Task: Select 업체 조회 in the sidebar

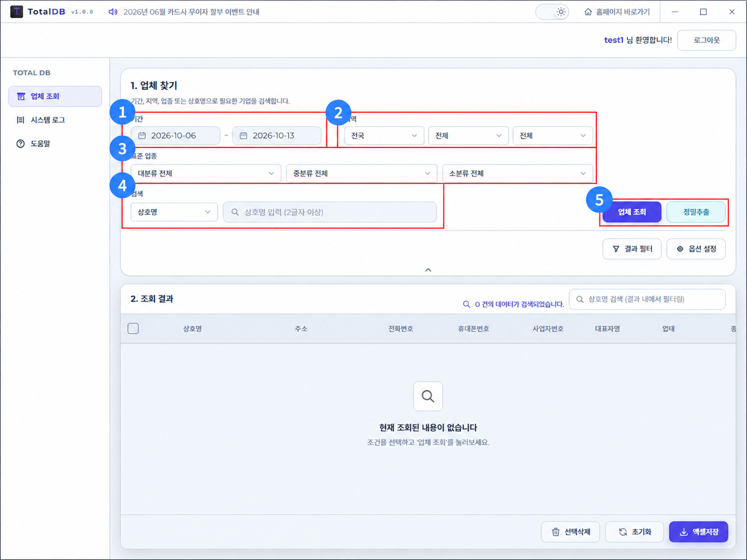Action: pyautogui.click(x=55, y=96)
